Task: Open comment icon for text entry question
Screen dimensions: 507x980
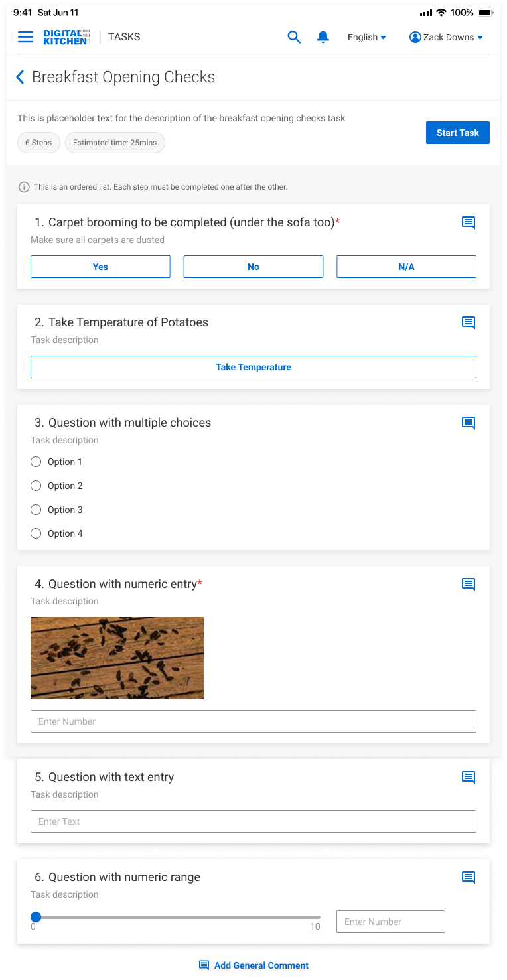Action: [x=469, y=778]
